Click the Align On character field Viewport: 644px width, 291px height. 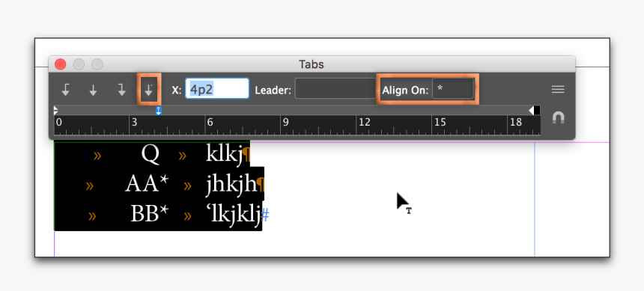(452, 89)
